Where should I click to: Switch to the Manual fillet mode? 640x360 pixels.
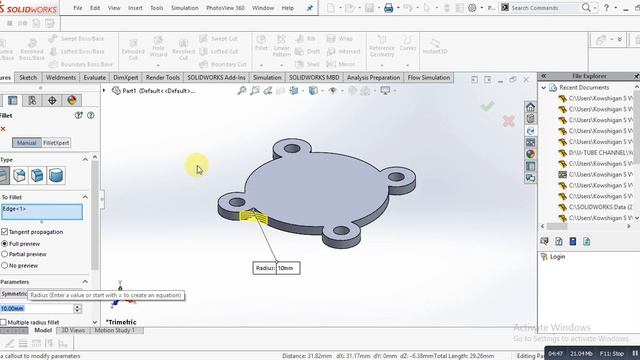click(27, 143)
